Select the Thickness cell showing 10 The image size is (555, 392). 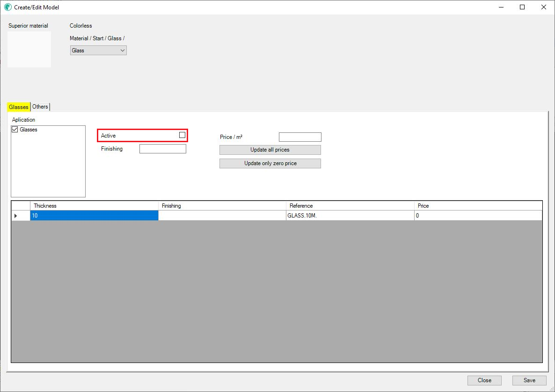coord(94,216)
